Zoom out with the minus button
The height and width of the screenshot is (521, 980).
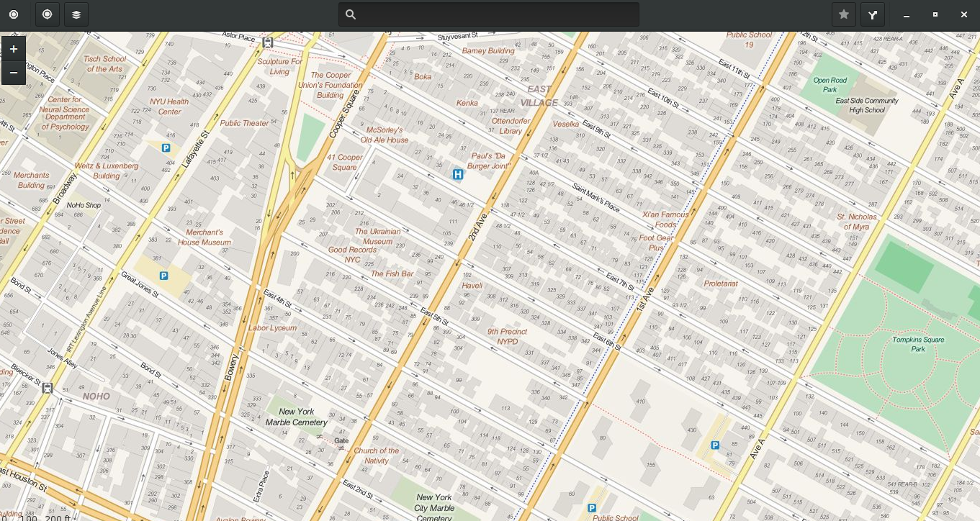13,73
